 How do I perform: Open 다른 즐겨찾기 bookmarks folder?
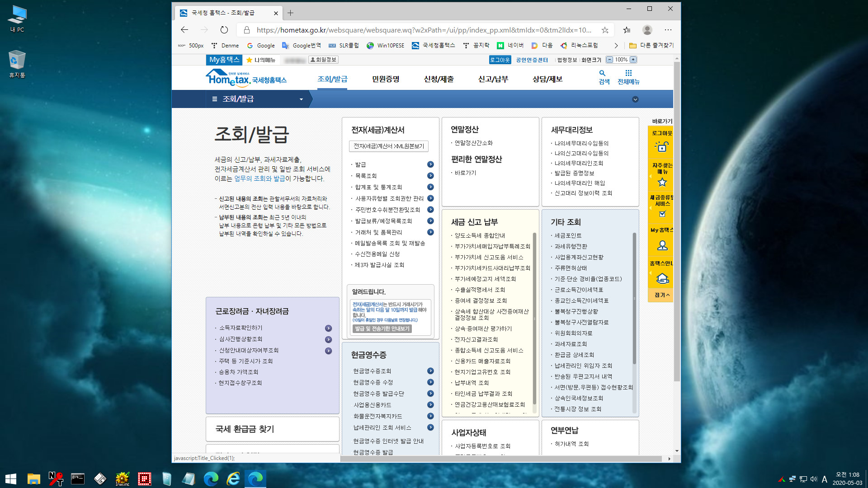pos(651,46)
